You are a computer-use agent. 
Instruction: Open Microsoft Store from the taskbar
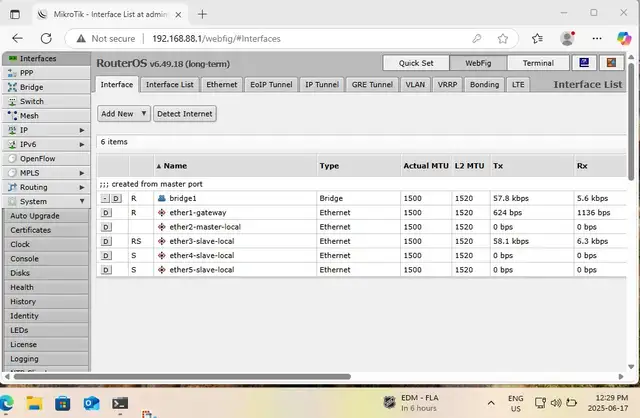pos(62,403)
